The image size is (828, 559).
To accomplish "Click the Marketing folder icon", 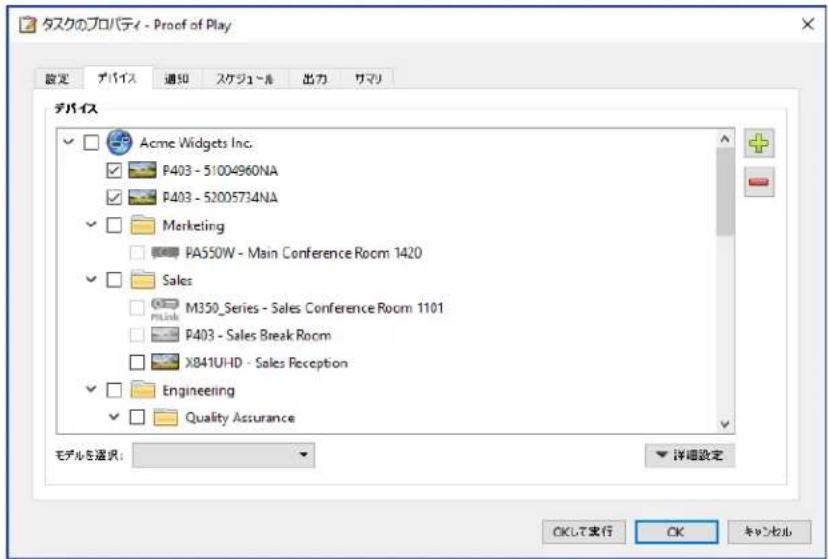I will pyautogui.click(x=143, y=225).
